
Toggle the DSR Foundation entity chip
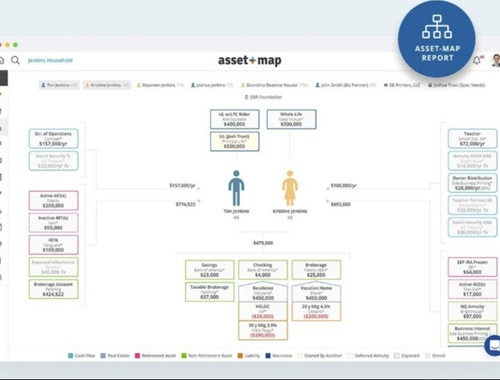coord(263,97)
